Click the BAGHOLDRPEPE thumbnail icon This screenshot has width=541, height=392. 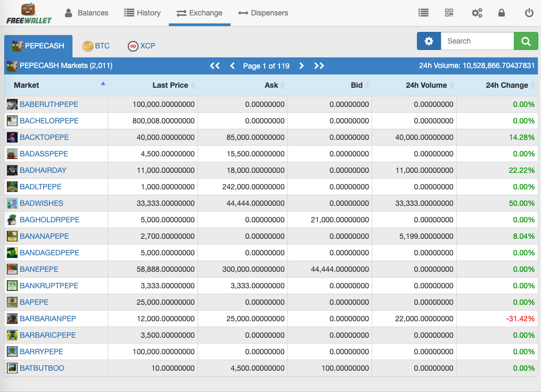[x=12, y=220]
